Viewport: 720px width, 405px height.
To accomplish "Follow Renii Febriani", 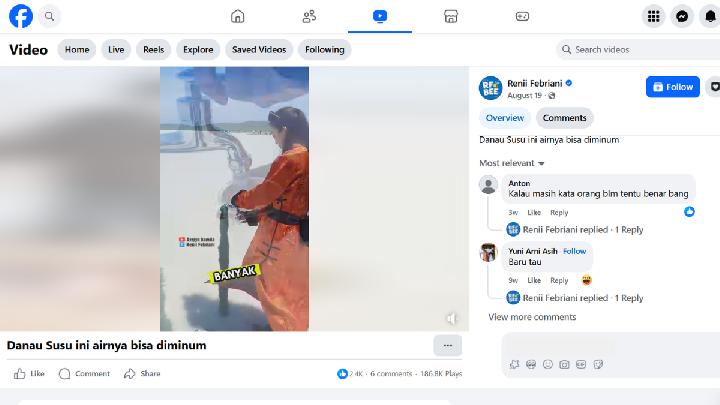I will coord(672,87).
